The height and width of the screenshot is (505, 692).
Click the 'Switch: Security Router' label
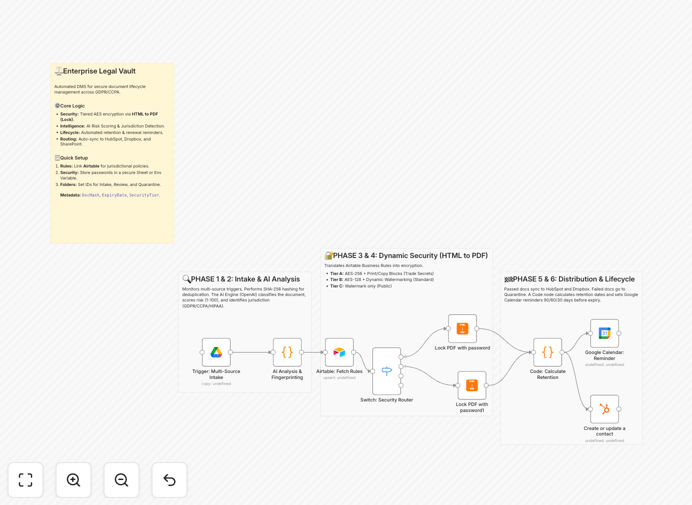click(387, 400)
